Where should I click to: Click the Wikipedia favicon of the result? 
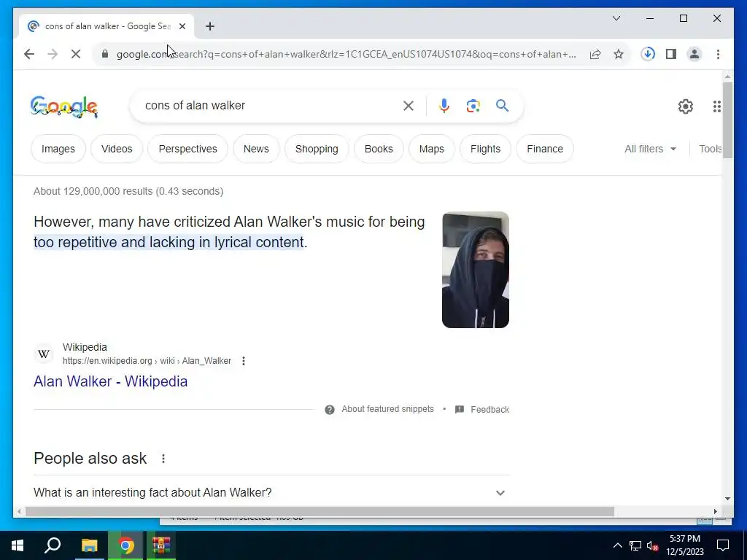[x=44, y=354]
